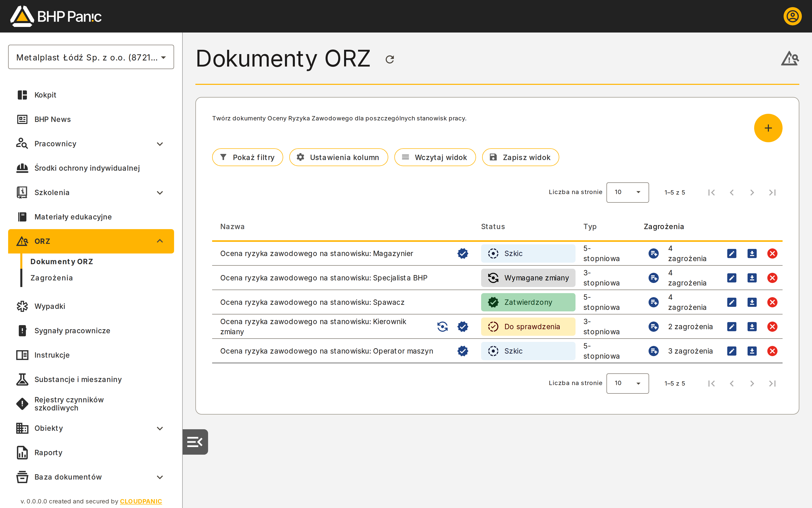Viewport: 812px width, 508px height.
Task: Download the Specjalista BHP document
Action: 752,278
